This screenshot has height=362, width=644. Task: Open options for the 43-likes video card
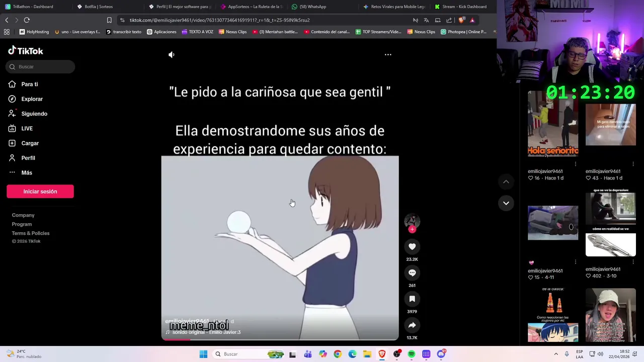point(633,164)
